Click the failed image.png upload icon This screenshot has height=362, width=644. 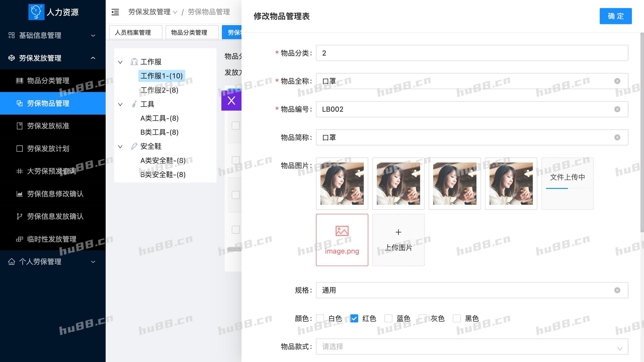click(342, 231)
